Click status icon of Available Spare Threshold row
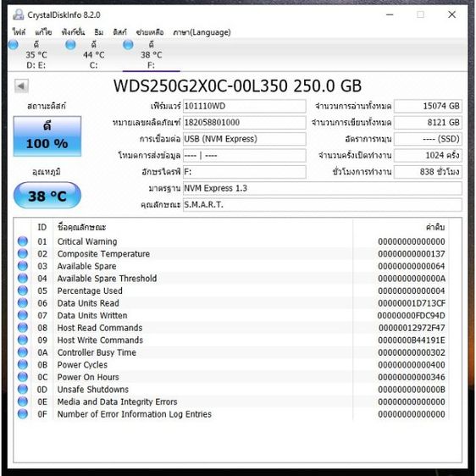Viewport: 476px width, 476px height. [23, 278]
